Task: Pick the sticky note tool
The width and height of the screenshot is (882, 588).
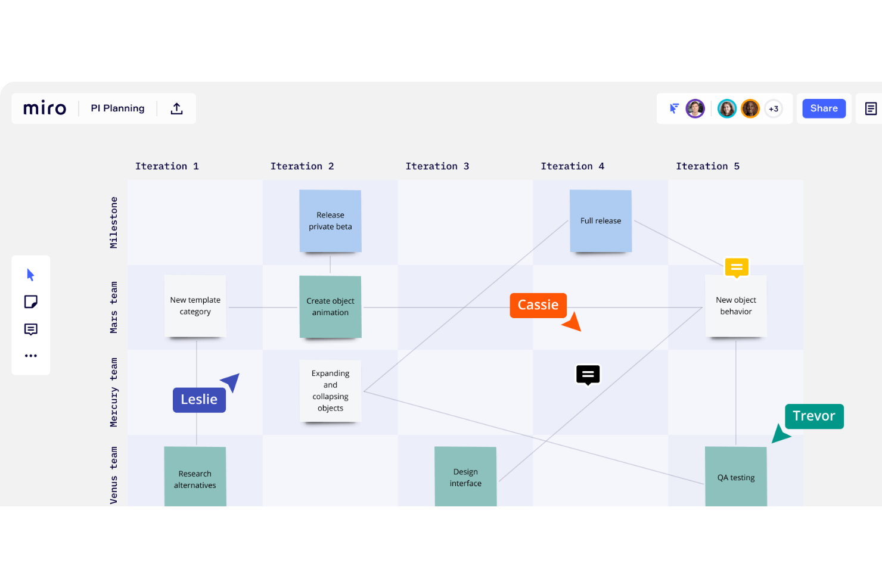Action: 30,302
